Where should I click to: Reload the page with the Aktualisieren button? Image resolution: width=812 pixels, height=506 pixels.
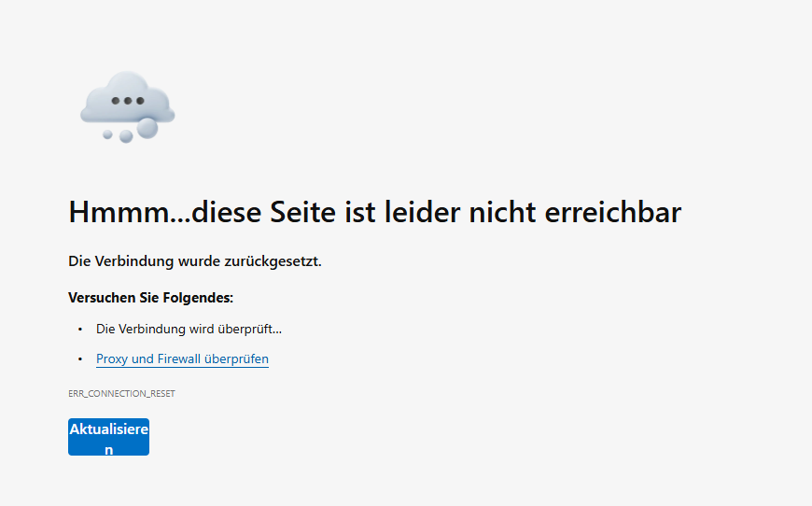pos(109,437)
